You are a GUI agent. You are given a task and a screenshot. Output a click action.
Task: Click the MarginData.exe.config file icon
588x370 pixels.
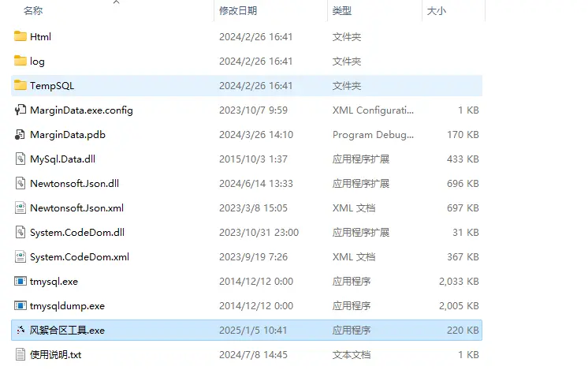click(x=20, y=110)
